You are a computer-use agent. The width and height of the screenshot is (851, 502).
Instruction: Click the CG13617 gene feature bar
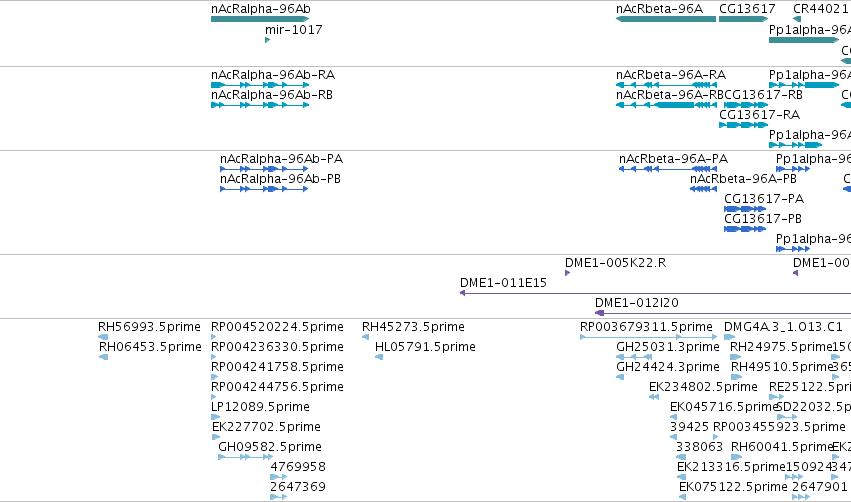point(744,19)
